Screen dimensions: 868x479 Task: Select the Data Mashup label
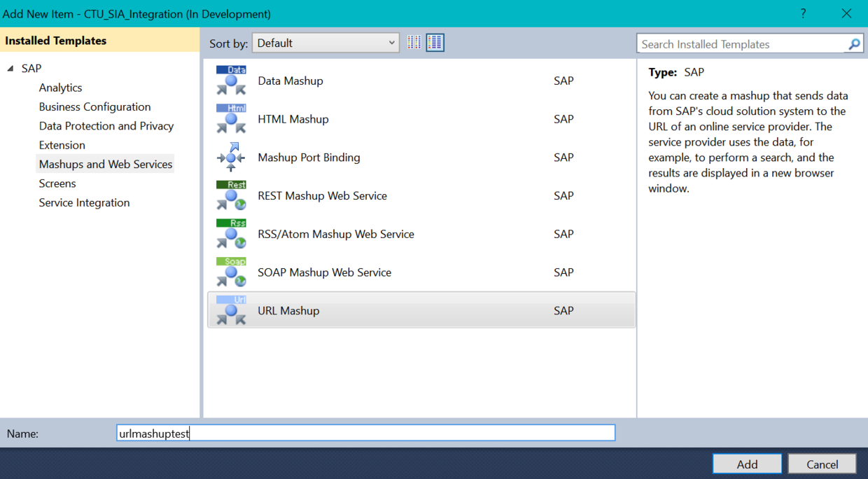(x=290, y=81)
